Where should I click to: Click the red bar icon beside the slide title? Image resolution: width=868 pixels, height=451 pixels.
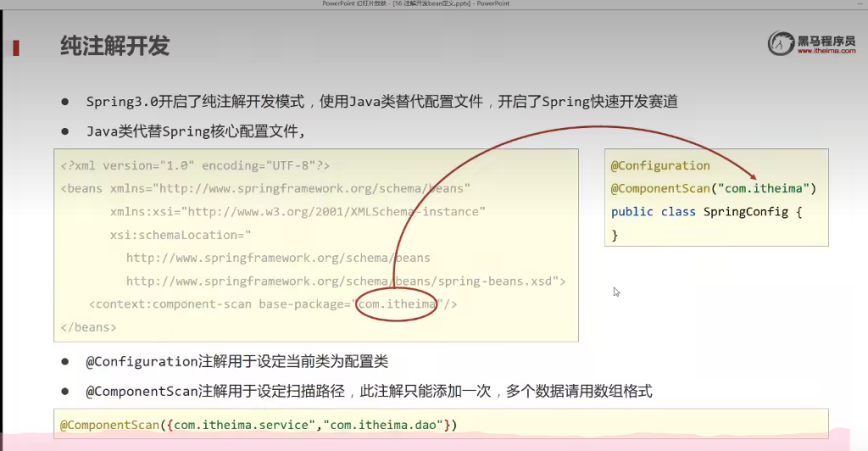(x=15, y=47)
